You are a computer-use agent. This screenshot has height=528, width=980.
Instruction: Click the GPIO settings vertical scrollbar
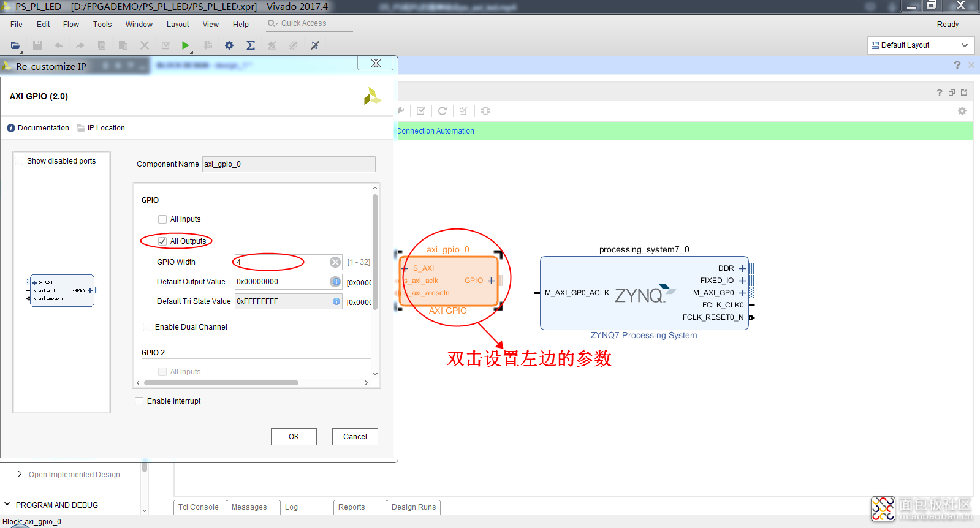click(x=375, y=252)
